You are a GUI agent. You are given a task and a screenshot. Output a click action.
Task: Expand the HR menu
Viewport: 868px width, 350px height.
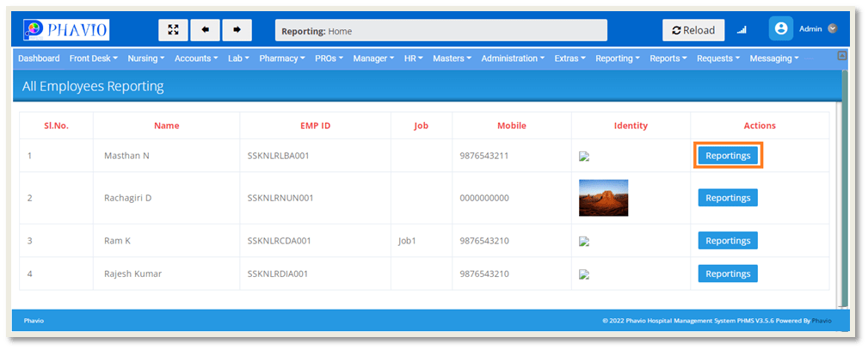tap(414, 58)
